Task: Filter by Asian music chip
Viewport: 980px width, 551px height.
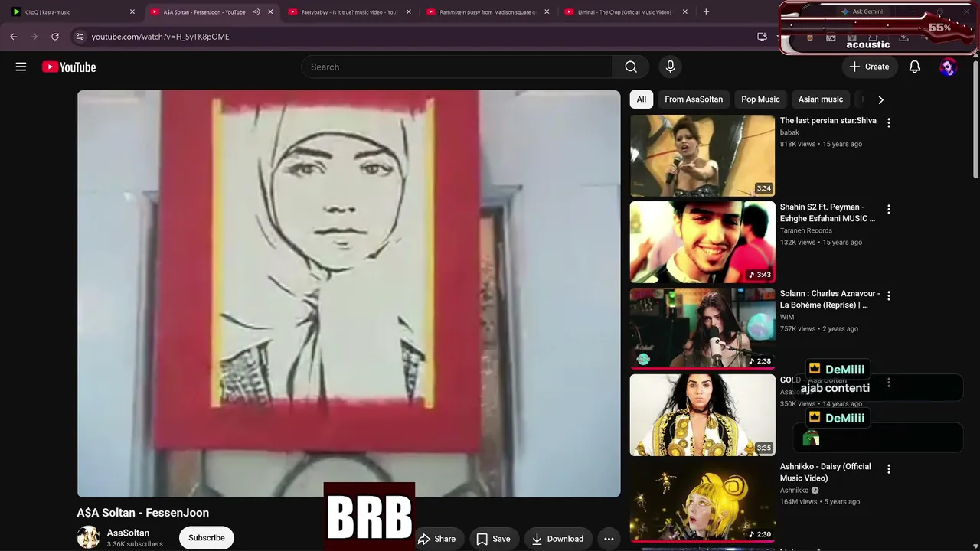Action: (821, 99)
